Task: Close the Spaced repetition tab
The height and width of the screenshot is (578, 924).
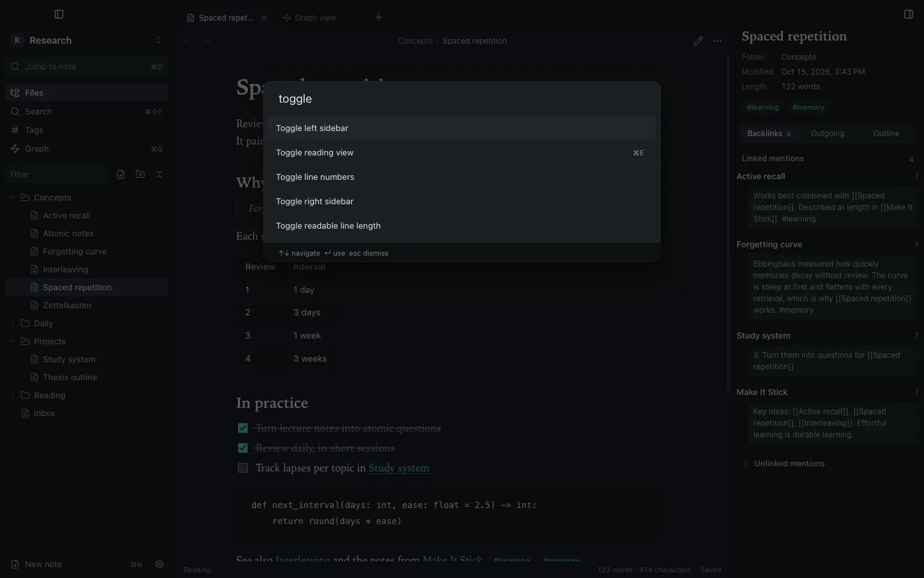Action: [264, 18]
